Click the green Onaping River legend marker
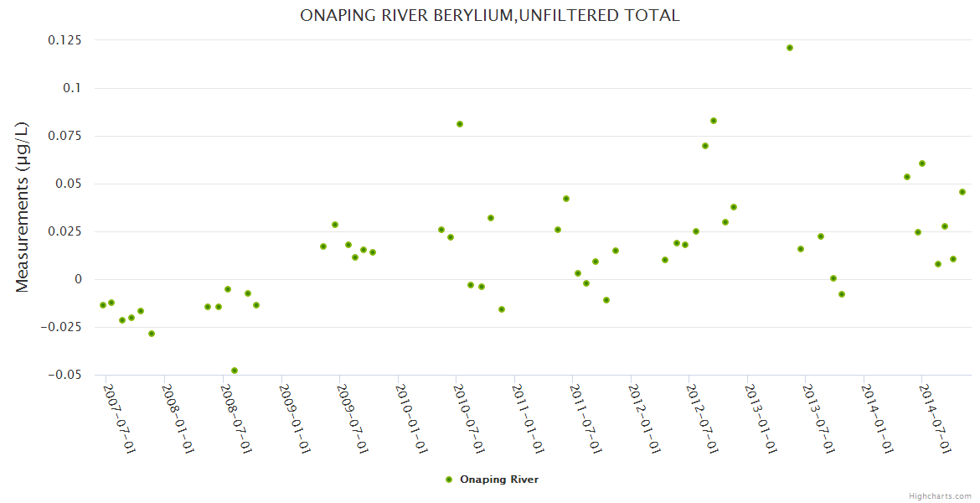Image resolution: width=980 pixels, height=503 pixels. pos(448,480)
